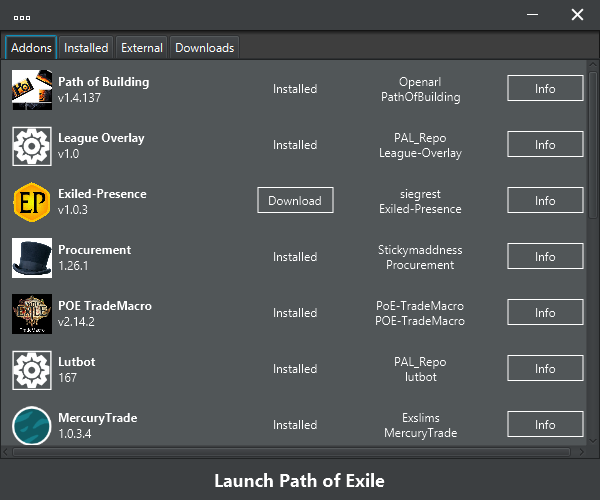Viewport: 600px width, 500px height.
Task: Switch to the Installed tab
Action: click(x=86, y=47)
